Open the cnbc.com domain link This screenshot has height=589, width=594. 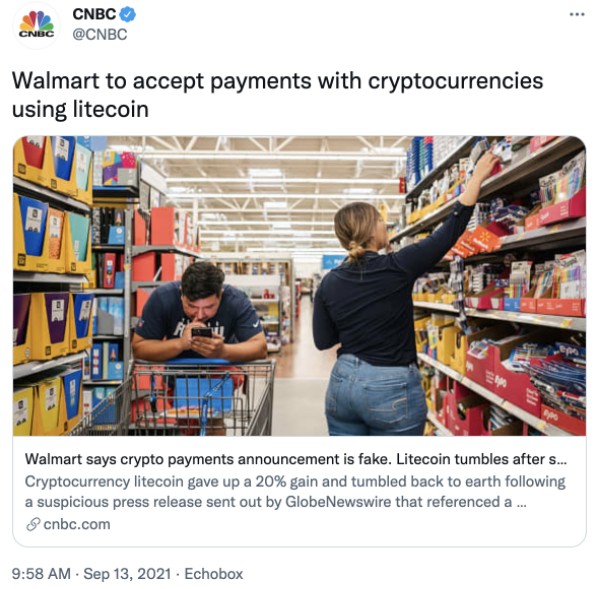77,525
